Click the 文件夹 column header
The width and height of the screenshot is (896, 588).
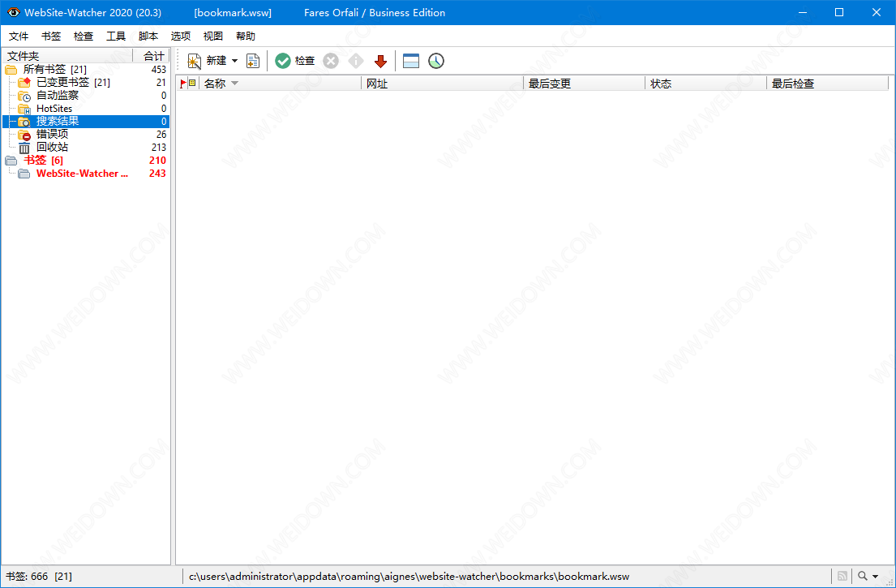point(67,56)
